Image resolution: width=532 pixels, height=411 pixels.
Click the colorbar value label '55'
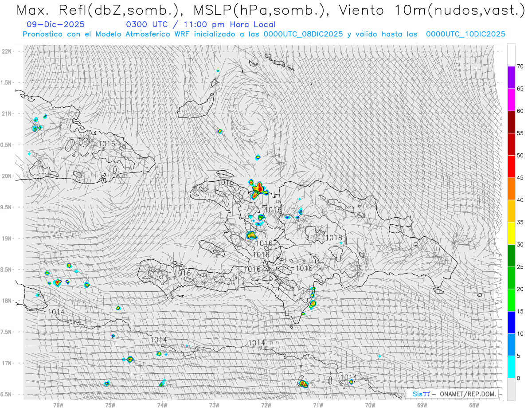click(x=520, y=133)
